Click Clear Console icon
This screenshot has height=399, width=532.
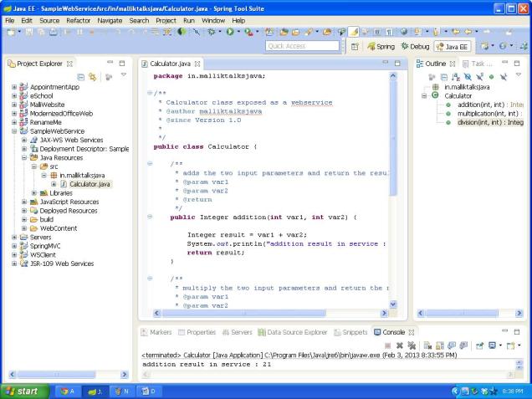426,345
